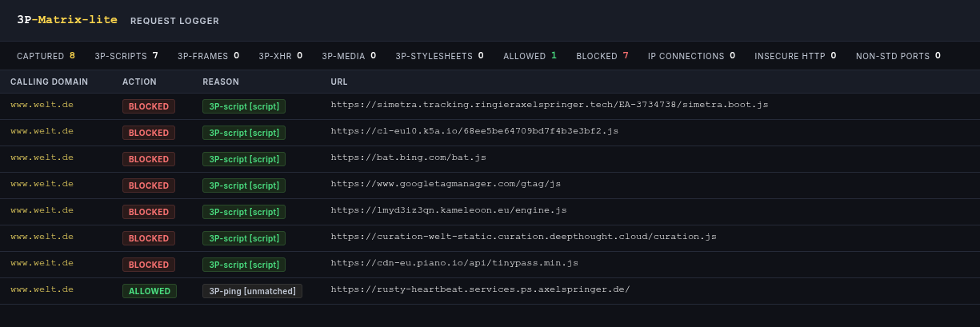Click the 3P-MEDIA 0 counter

pos(349,56)
